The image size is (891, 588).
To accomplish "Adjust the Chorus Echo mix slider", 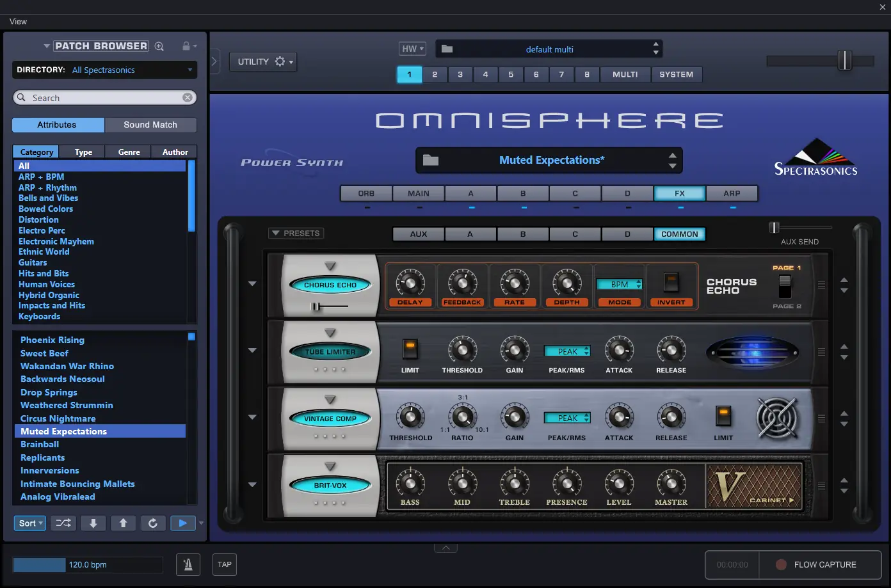I will [315, 307].
